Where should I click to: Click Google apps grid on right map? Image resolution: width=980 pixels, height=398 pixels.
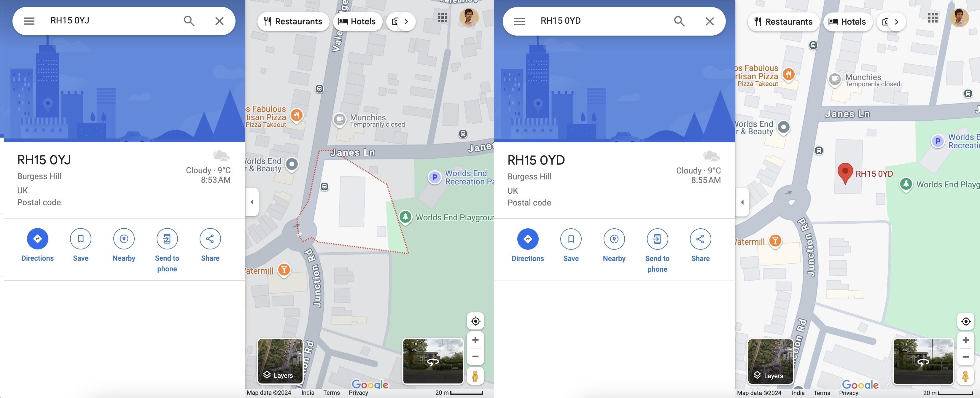tap(933, 17)
